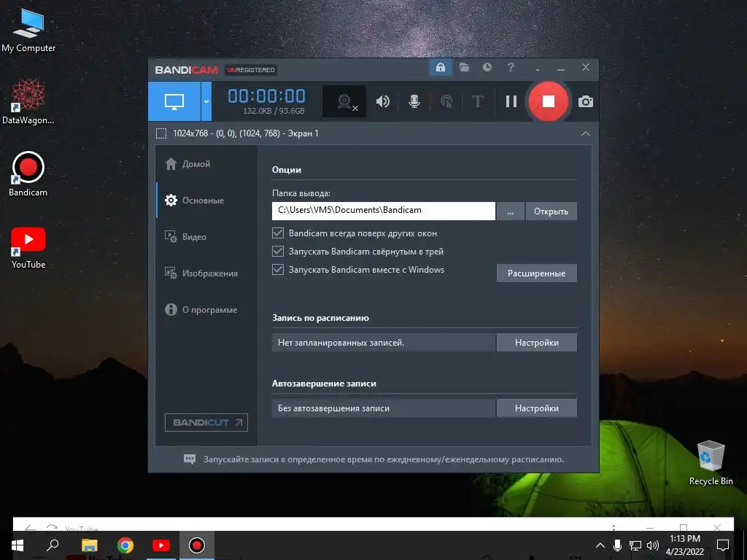Open Настройки for scheduled recording

536,343
